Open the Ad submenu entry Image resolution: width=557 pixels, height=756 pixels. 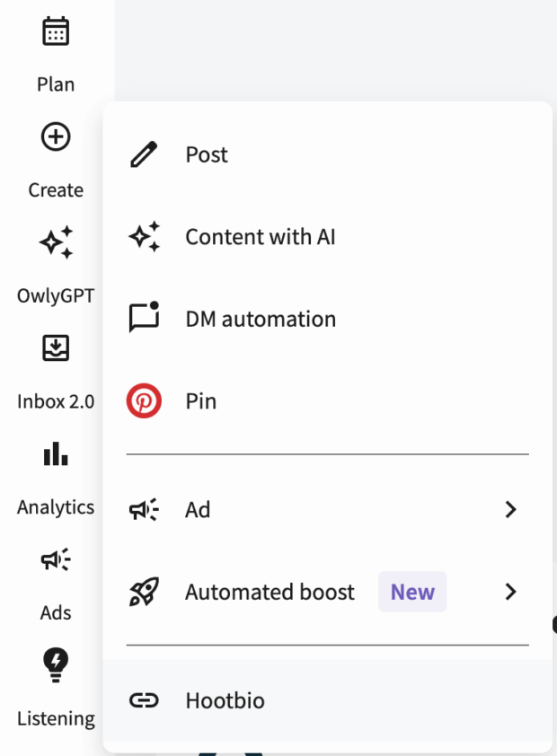tap(327, 510)
